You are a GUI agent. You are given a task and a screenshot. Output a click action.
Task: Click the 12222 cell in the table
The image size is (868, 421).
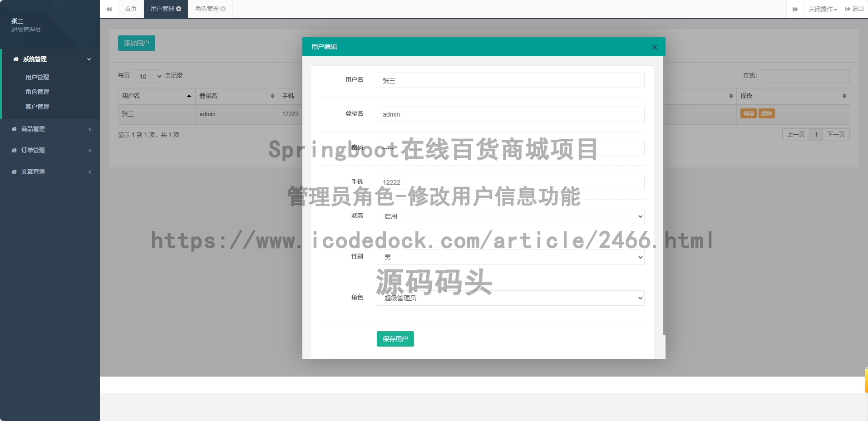click(290, 114)
